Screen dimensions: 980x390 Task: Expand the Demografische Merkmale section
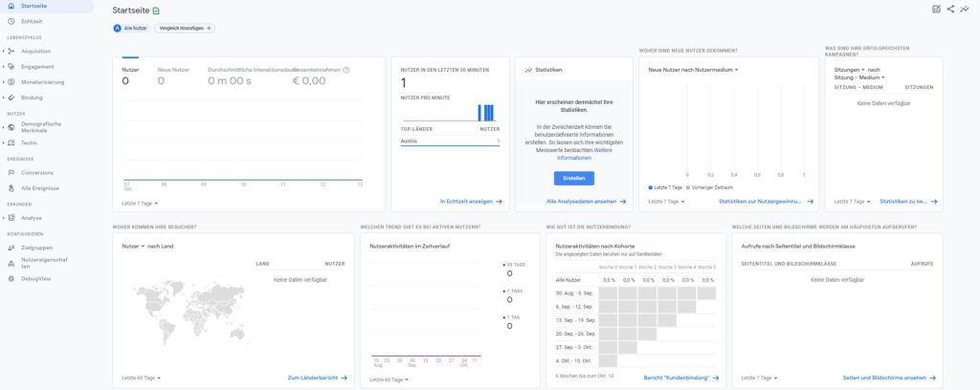4,127
